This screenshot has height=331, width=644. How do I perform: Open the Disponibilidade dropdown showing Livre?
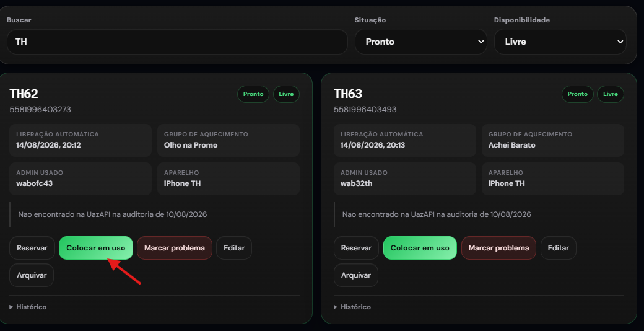coord(560,42)
